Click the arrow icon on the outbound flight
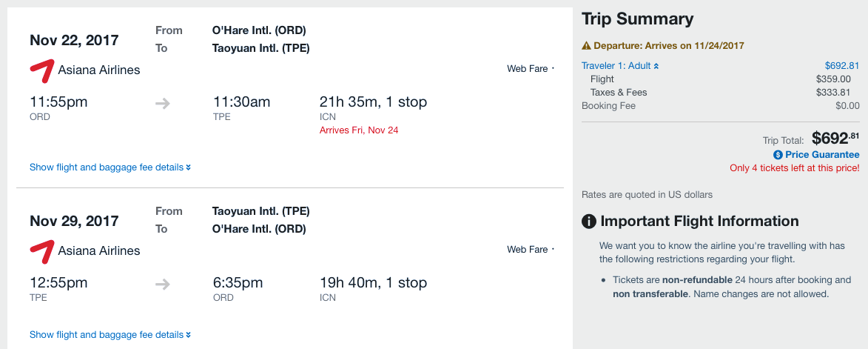The image size is (868, 349). tap(163, 104)
